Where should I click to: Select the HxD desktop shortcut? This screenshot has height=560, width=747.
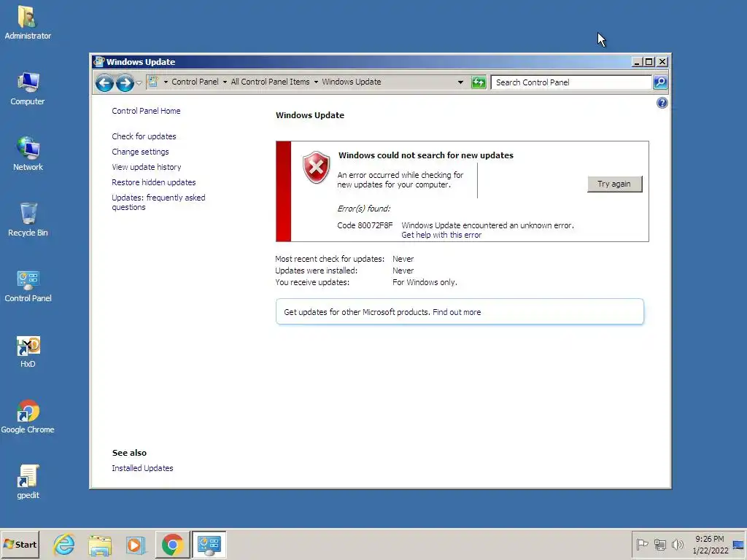coord(28,351)
